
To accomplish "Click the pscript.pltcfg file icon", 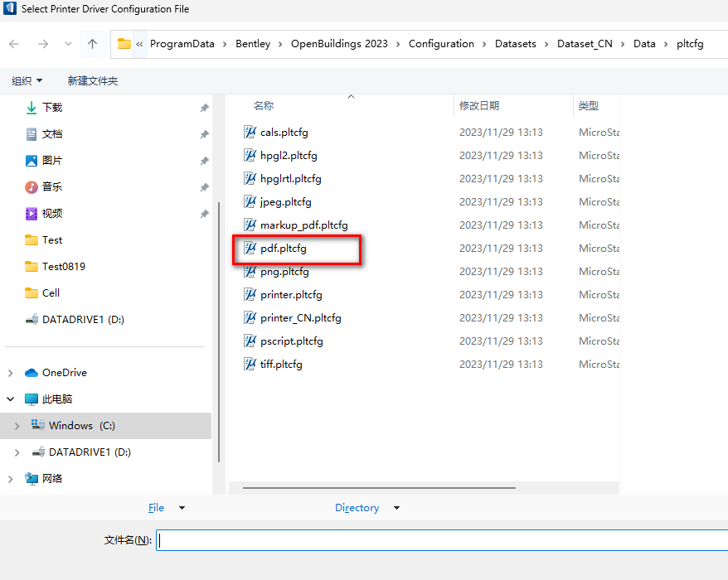I will tap(250, 341).
